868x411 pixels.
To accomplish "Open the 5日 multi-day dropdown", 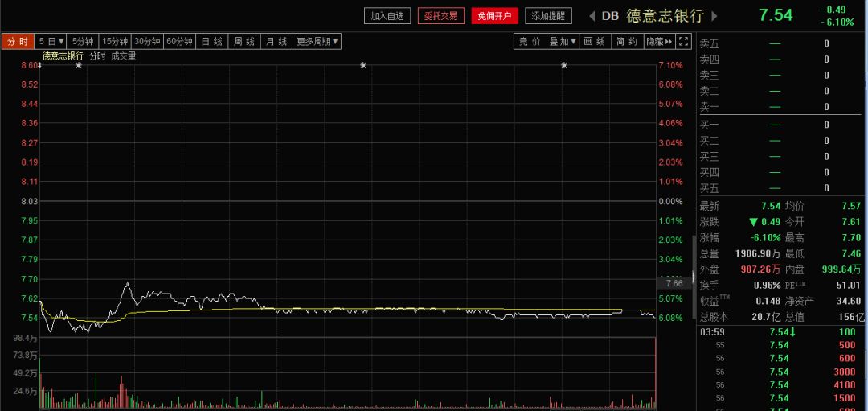I will 51,42.
